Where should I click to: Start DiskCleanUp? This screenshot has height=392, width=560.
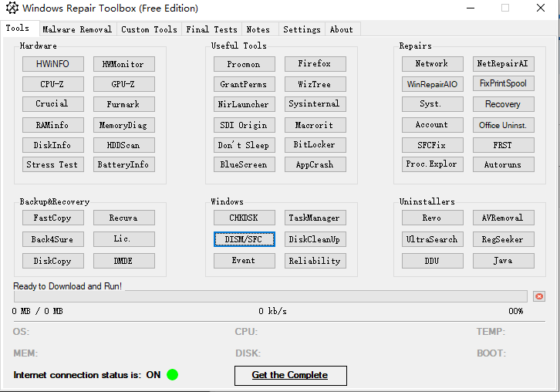[315, 239]
